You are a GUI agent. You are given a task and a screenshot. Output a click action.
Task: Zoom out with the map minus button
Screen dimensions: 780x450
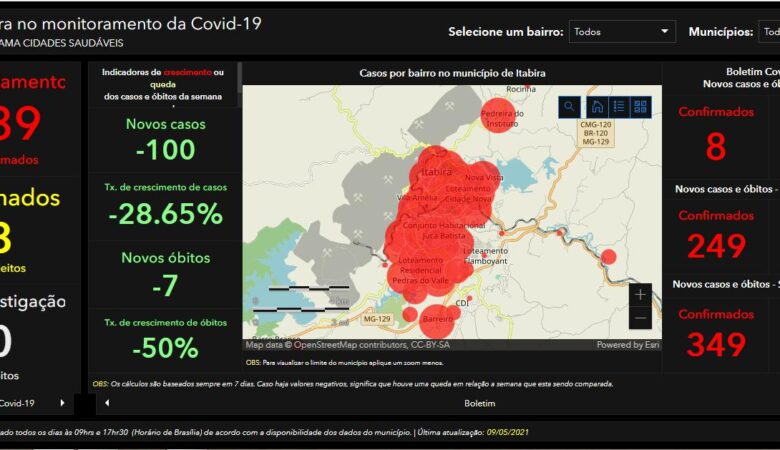[x=641, y=318]
